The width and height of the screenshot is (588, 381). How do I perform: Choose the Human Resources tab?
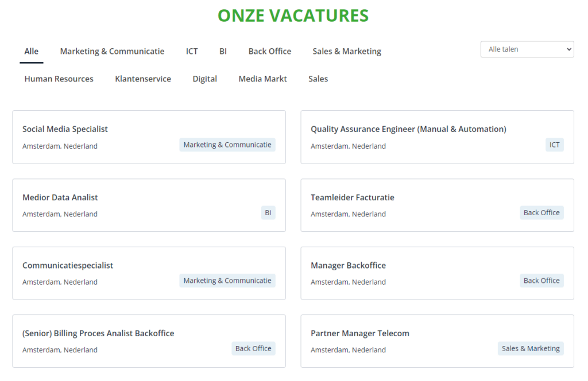(x=59, y=79)
